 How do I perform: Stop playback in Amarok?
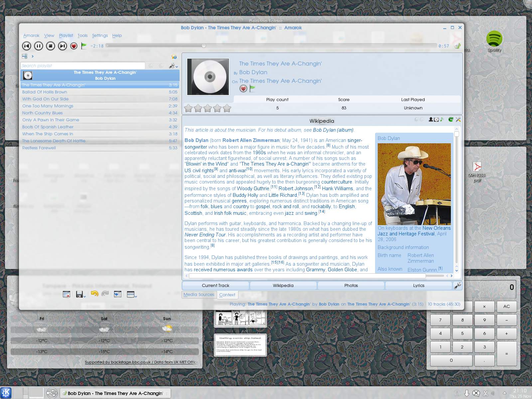click(x=51, y=46)
